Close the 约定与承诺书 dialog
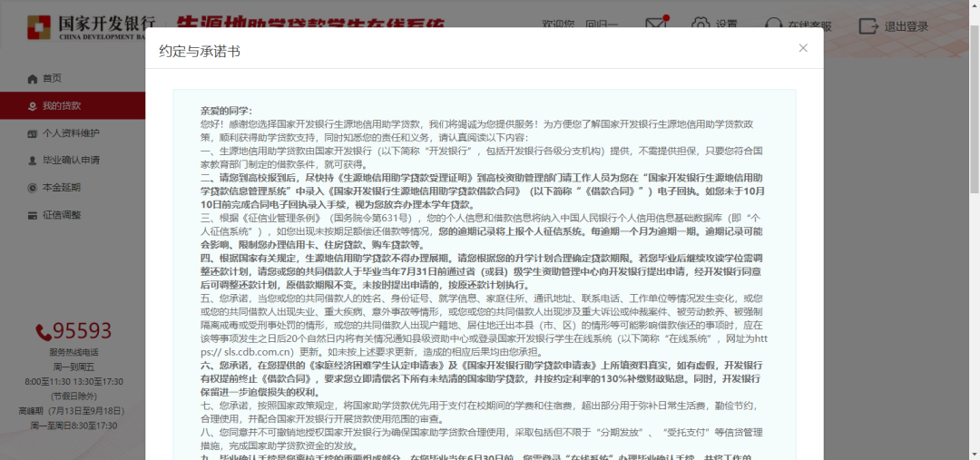This screenshot has width=980, height=460. coord(803,48)
